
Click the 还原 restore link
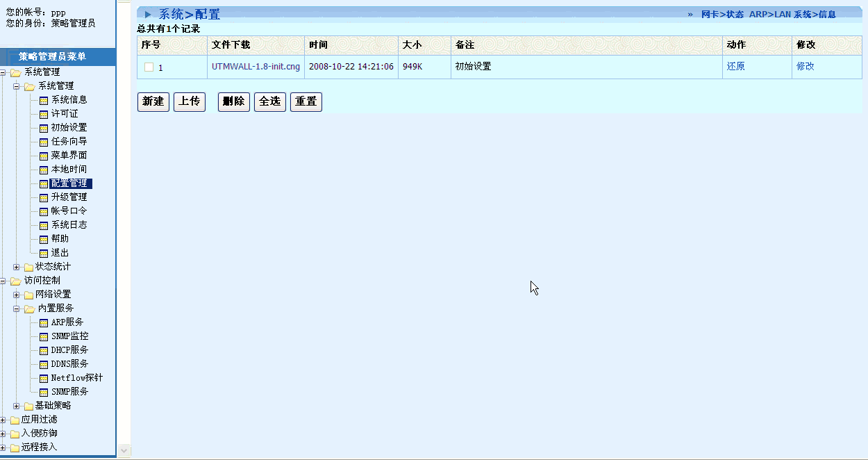point(735,67)
